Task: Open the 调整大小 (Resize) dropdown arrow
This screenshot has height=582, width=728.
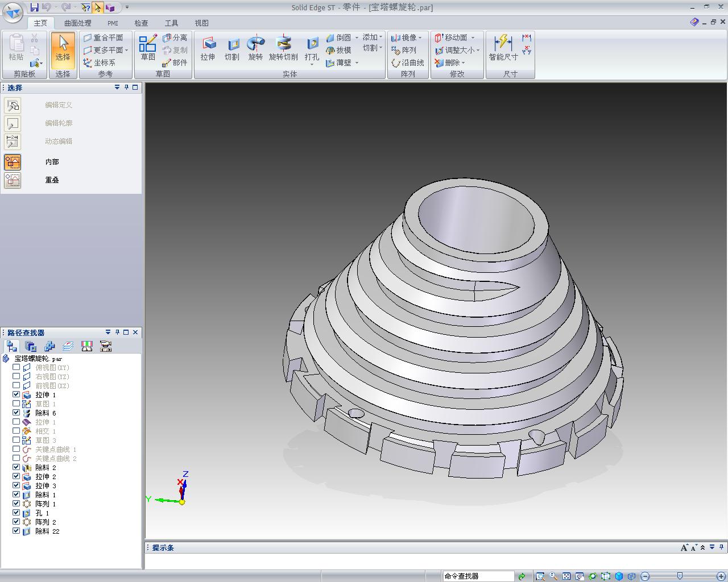Action: click(x=478, y=50)
